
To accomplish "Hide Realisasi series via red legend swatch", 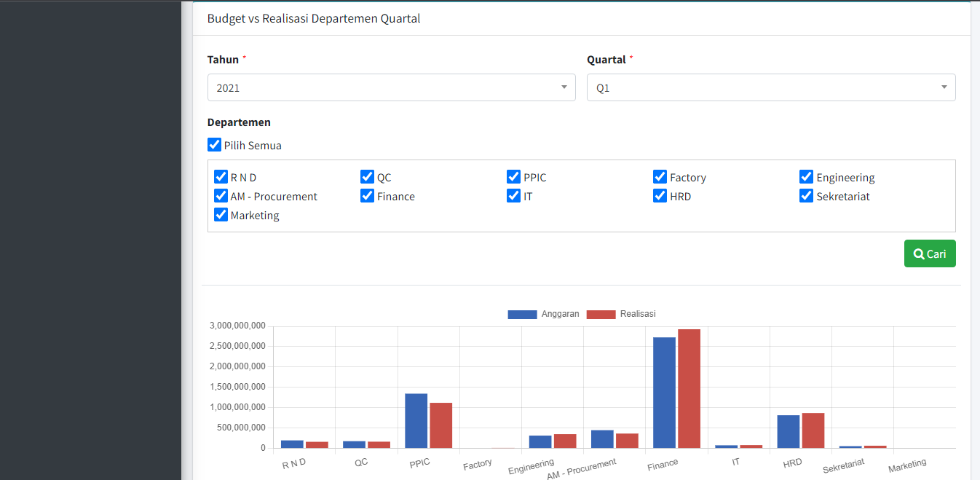I will click(x=601, y=314).
